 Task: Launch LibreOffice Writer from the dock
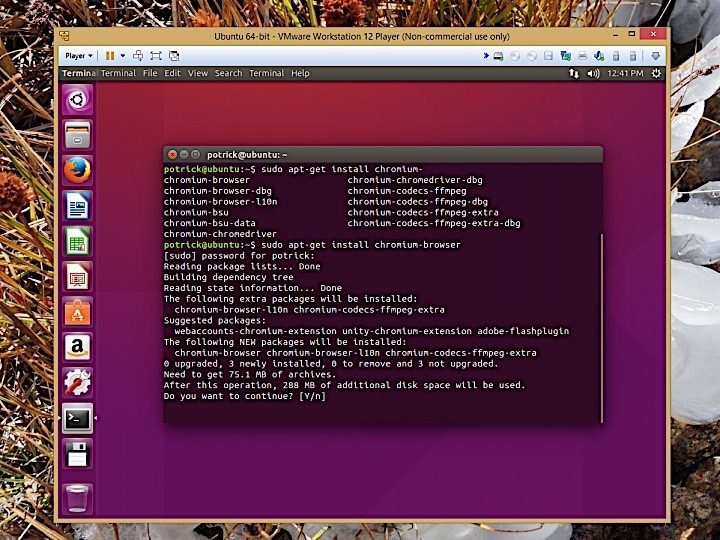click(x=77, y=206)
